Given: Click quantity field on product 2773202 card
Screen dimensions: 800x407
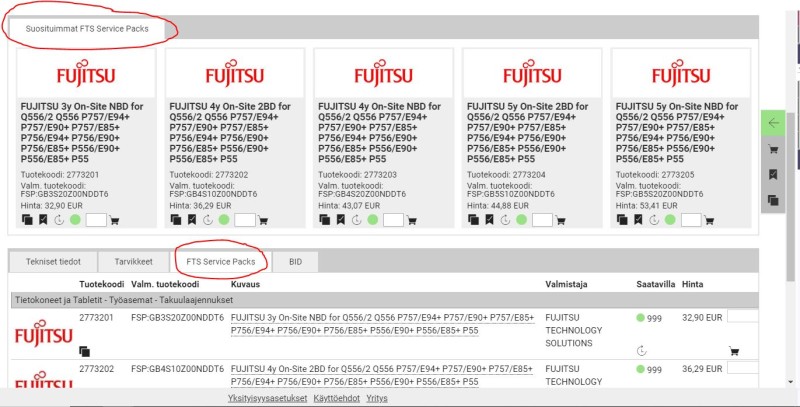Looking at the screenshot, I should [245, 220].
